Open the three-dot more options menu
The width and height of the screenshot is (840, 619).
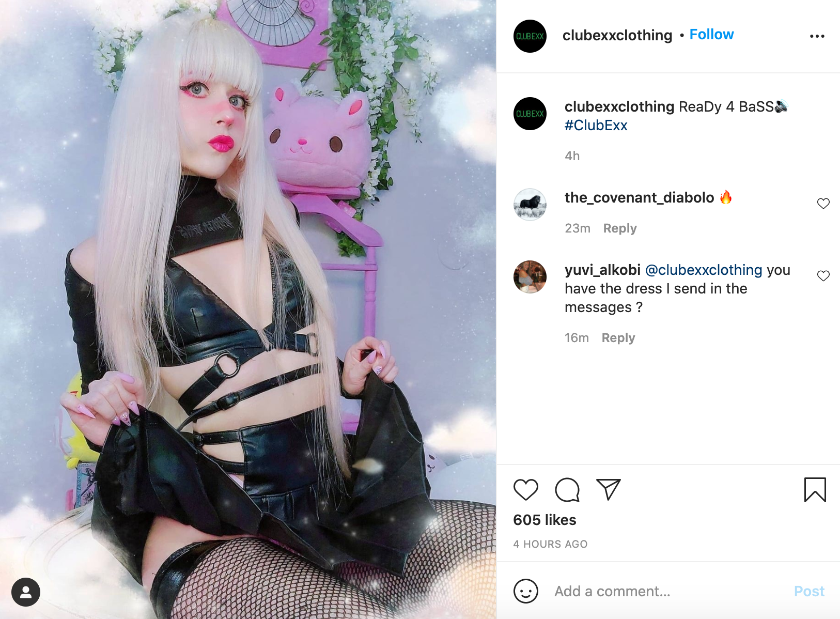tap(817, 36)
